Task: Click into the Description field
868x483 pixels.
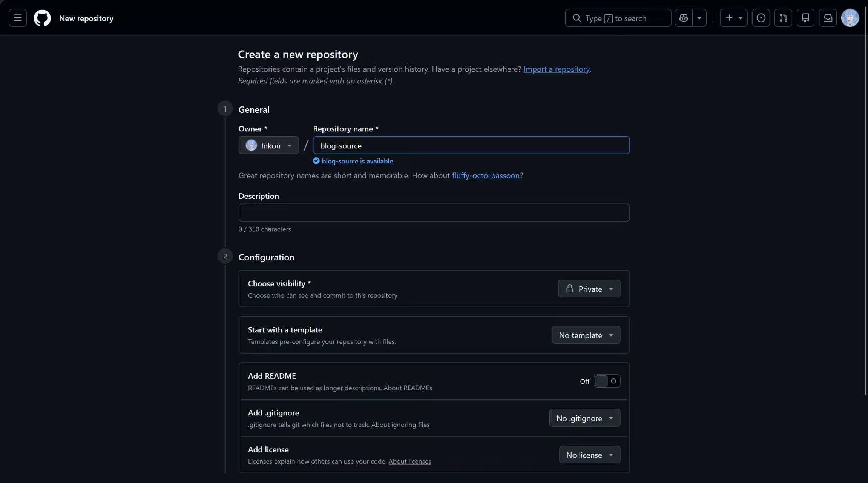Action: pyautogui.click(x=434, y=212)
